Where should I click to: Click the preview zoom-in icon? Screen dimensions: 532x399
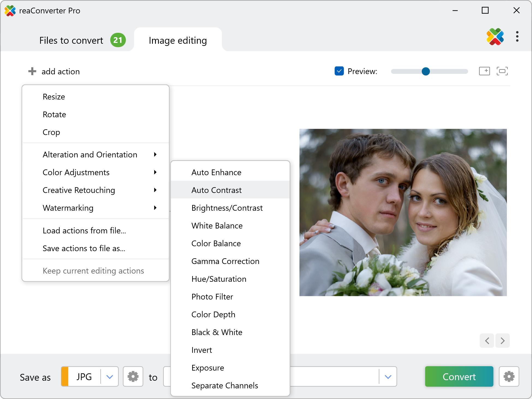[485, 71]
